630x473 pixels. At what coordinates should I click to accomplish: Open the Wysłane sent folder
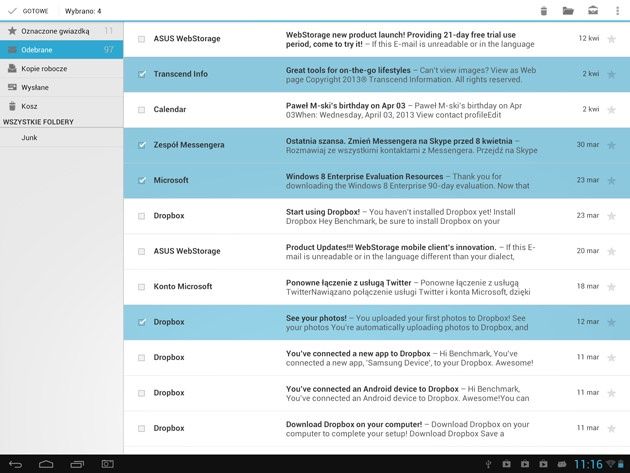(x=61, y=87)
